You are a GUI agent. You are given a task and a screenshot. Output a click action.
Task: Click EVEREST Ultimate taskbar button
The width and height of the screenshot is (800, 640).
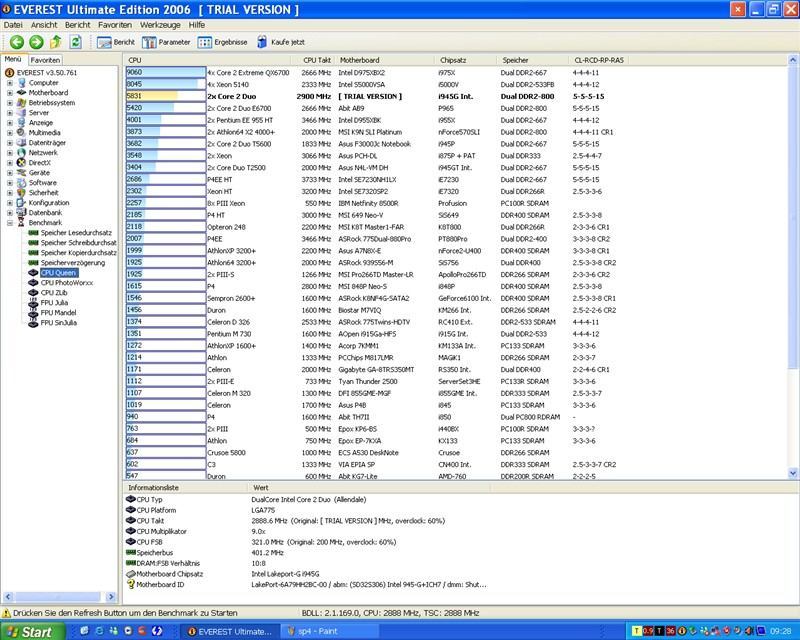coord(231,632)
